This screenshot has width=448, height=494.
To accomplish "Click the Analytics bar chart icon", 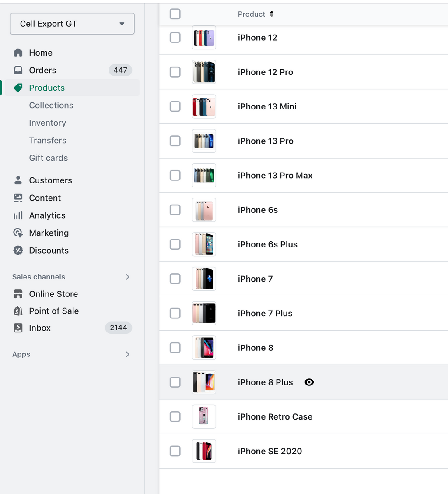I will (18, 215).
